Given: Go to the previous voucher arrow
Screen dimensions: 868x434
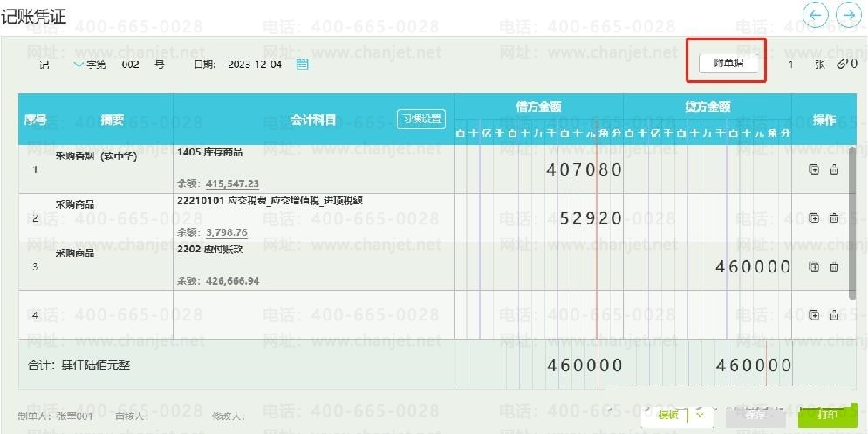Looking at the screenshot, I should coord(815,16).
